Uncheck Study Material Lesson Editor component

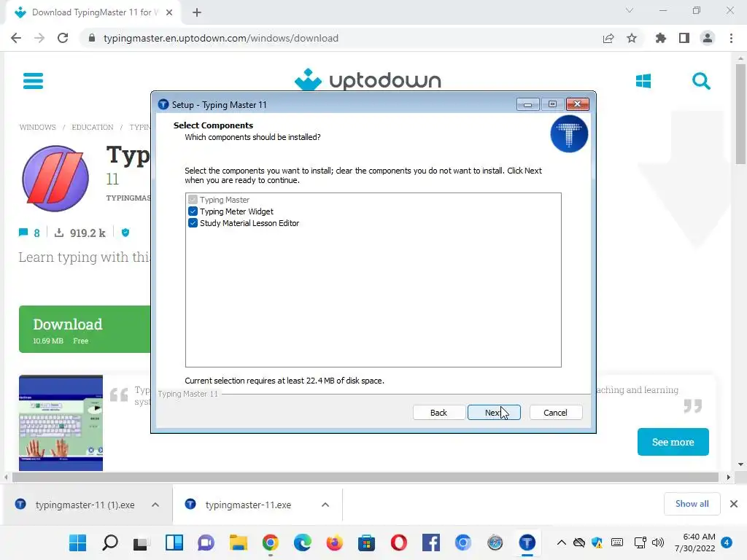coord(193,223)
